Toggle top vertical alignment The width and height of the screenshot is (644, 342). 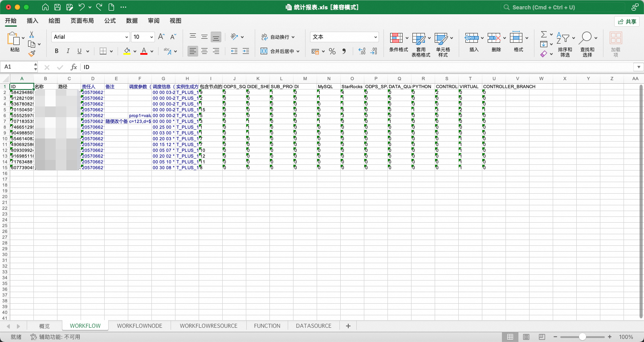(193, 37)
